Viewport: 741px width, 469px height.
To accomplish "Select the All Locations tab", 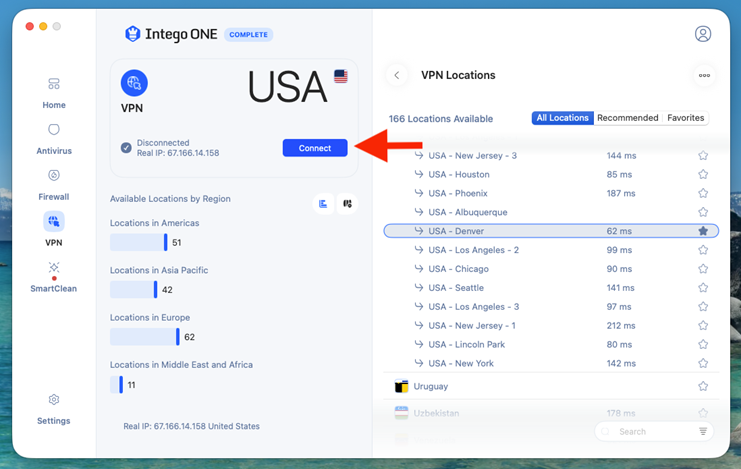I will pos(562,118).
